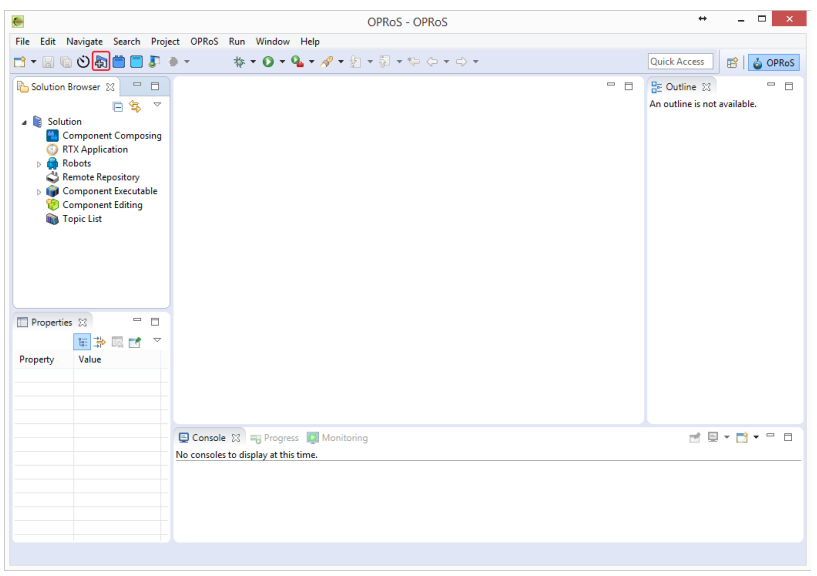Screen dimensions: 817x576
Task: Close the Solution Browser tab
Action: pyautogui.click(x=110, y=87)
